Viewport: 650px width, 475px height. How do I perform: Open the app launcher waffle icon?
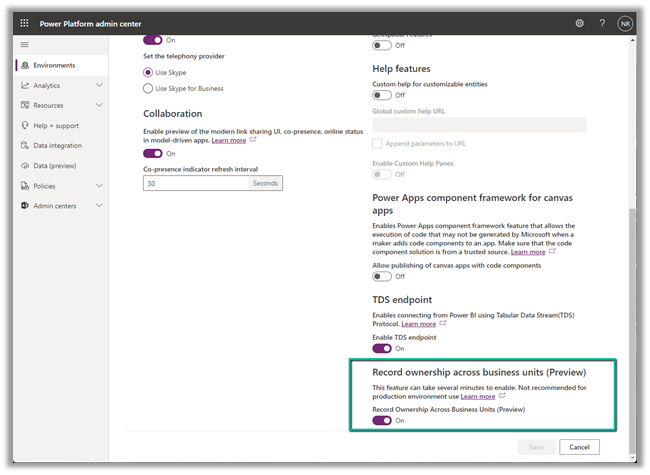click(24, 22)
